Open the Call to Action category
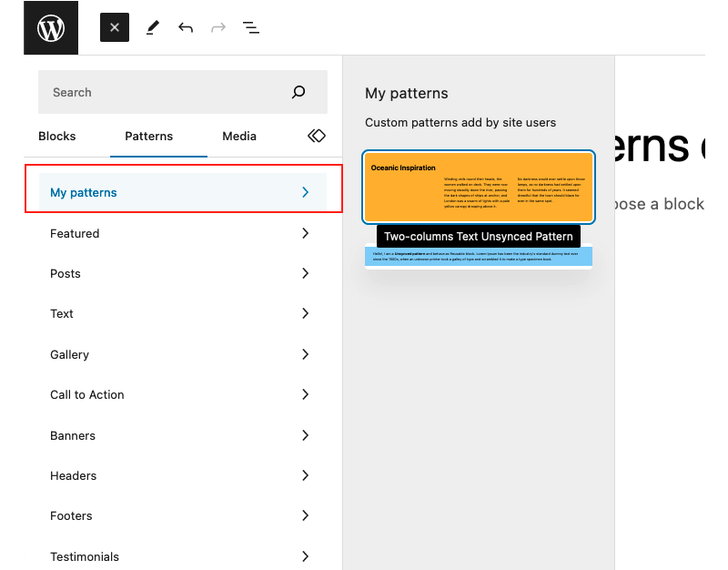728x570 pixels. pyautogui.click(x=182, y=394)
